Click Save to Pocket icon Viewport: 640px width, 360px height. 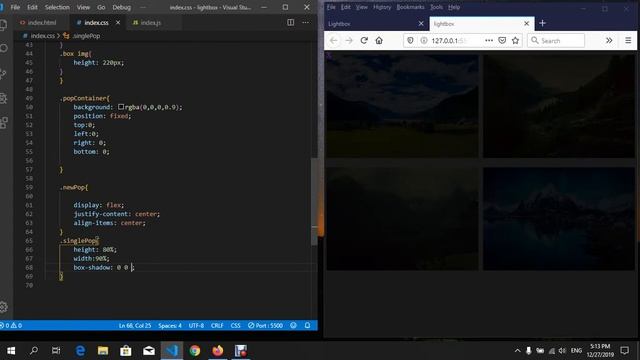coord(502,40)
